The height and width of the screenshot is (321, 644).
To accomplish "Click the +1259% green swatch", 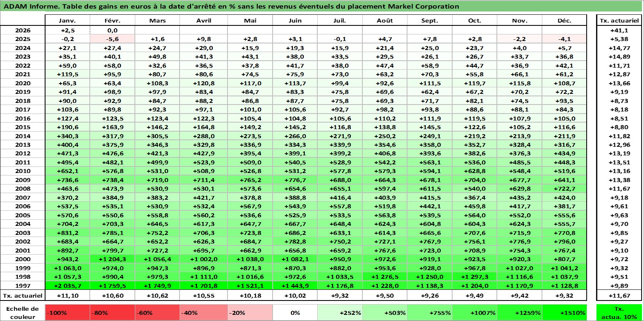I will point(519,313).
